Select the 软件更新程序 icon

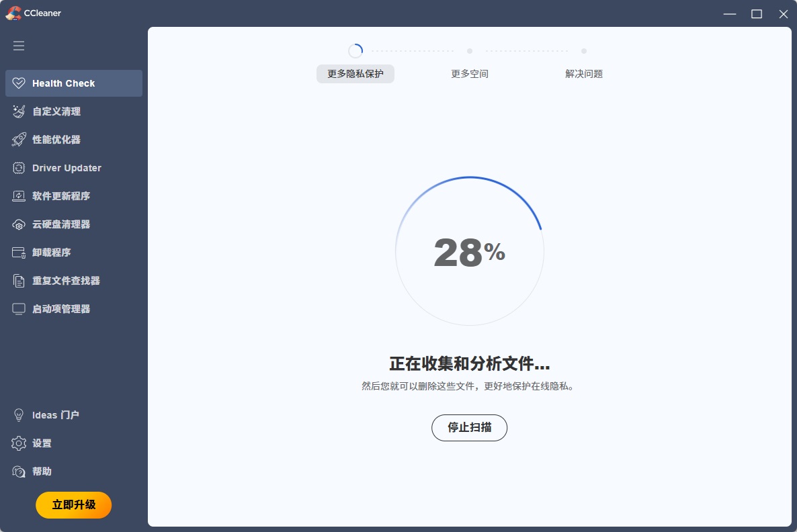pyautogui.click(x=19, y=196)
